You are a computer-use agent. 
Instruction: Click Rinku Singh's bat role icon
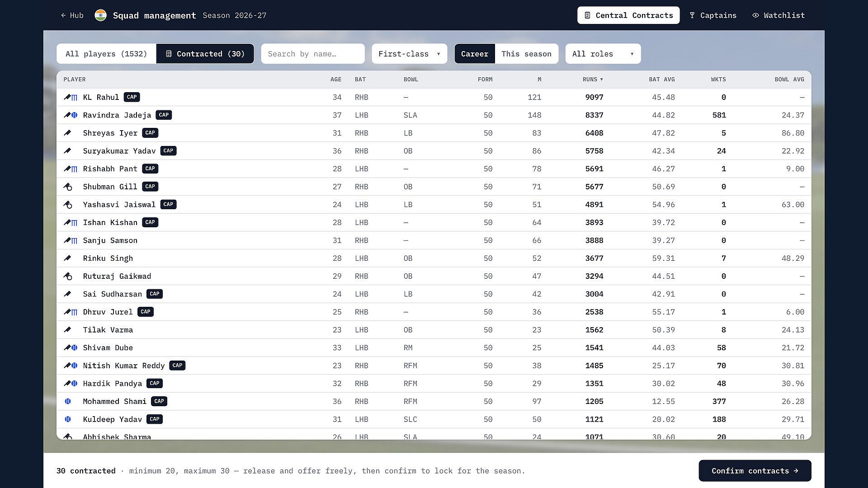(x=67, y=258)
